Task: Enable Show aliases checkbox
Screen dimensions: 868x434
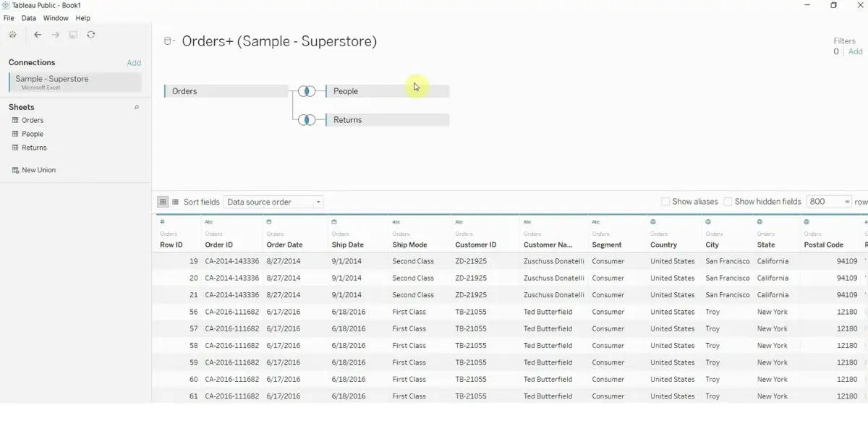Action: tap(665, 202)
